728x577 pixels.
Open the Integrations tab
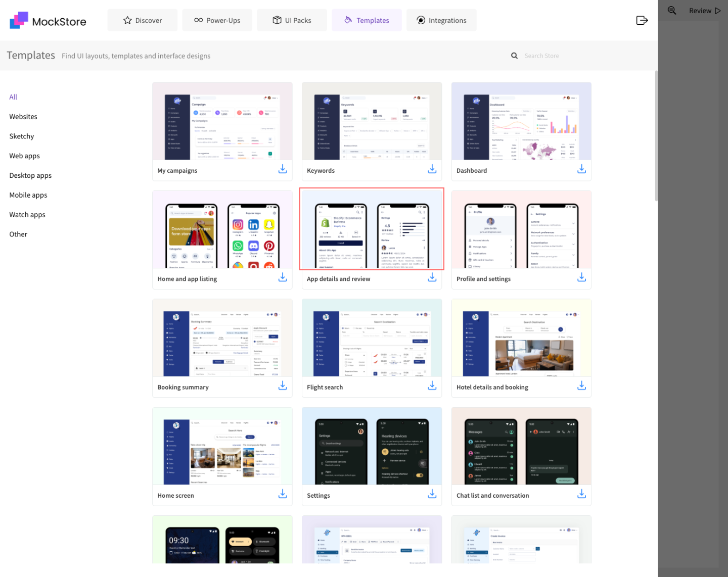click(x=441, y=20)
